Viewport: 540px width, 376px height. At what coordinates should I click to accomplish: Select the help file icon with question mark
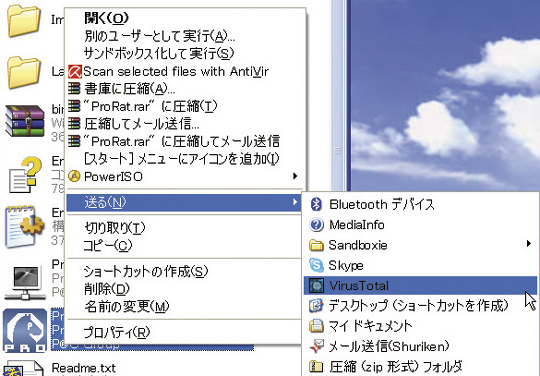25,175
